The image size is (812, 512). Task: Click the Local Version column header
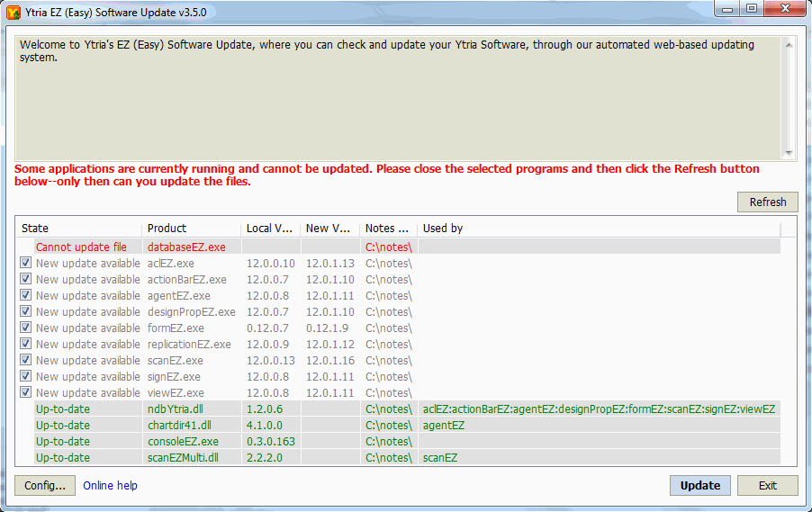tap(270, 229)
